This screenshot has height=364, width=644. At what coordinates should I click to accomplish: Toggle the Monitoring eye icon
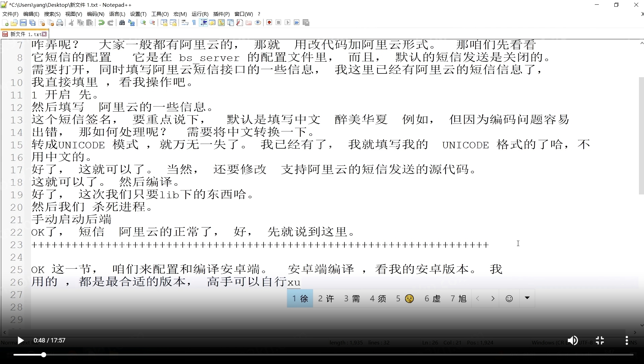click(258, 23)
